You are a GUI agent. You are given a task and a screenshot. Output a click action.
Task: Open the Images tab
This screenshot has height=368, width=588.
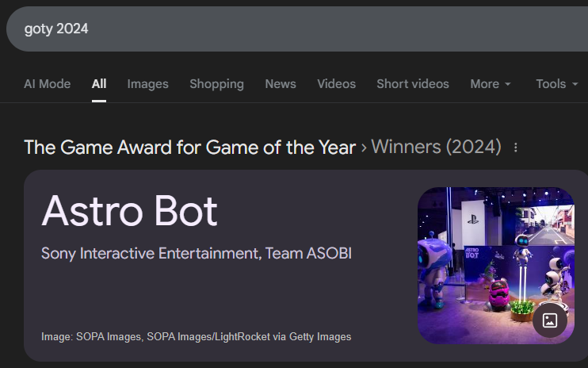[x=147, y=83]
